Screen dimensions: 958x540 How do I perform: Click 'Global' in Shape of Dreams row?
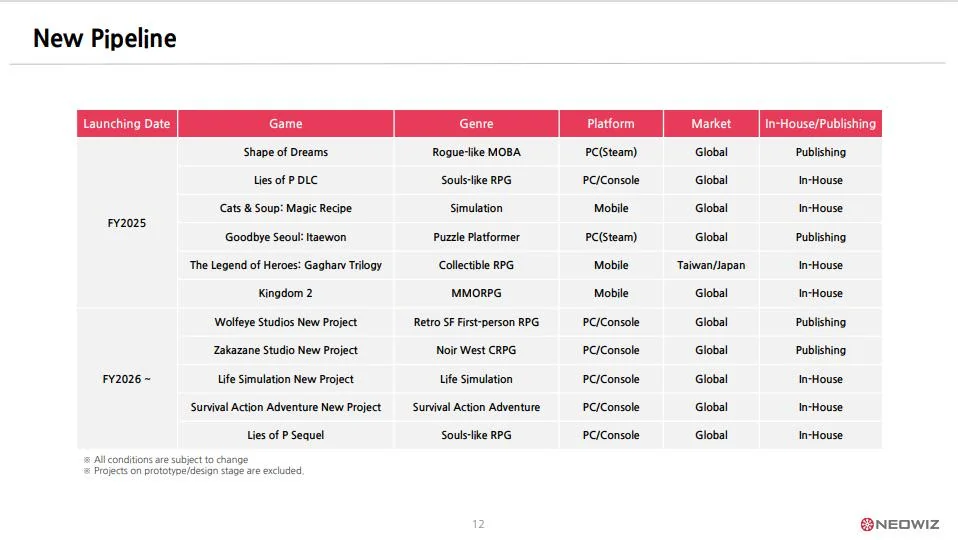coord(711,152)
